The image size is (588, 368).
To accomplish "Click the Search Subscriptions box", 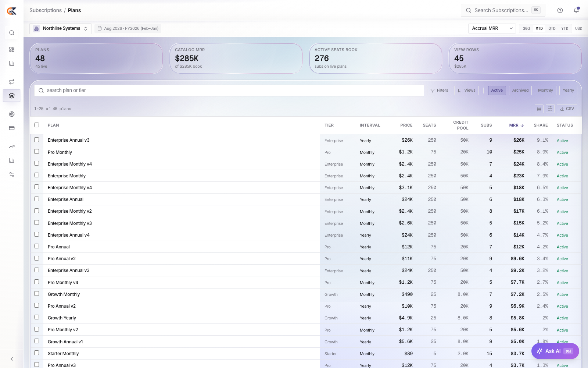I will coord(503,10).
